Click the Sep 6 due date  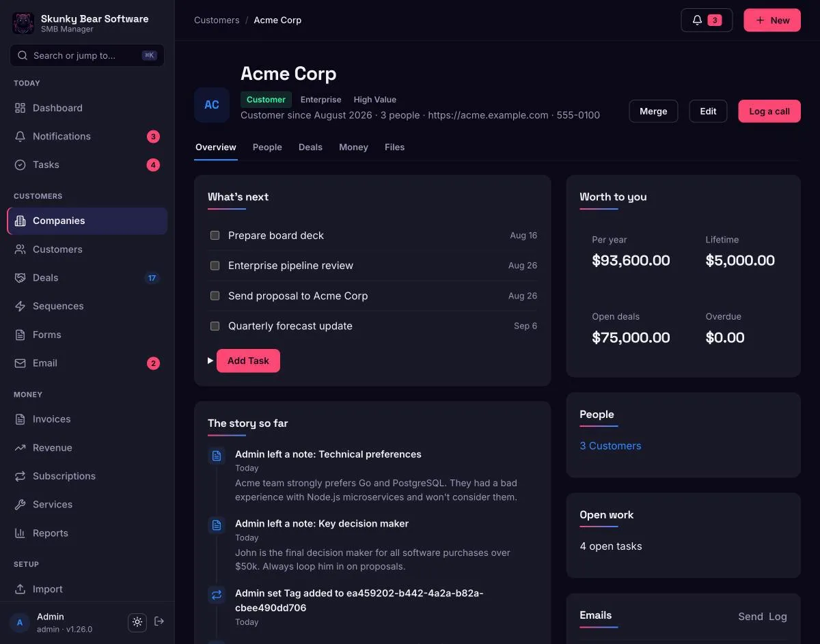525,326
